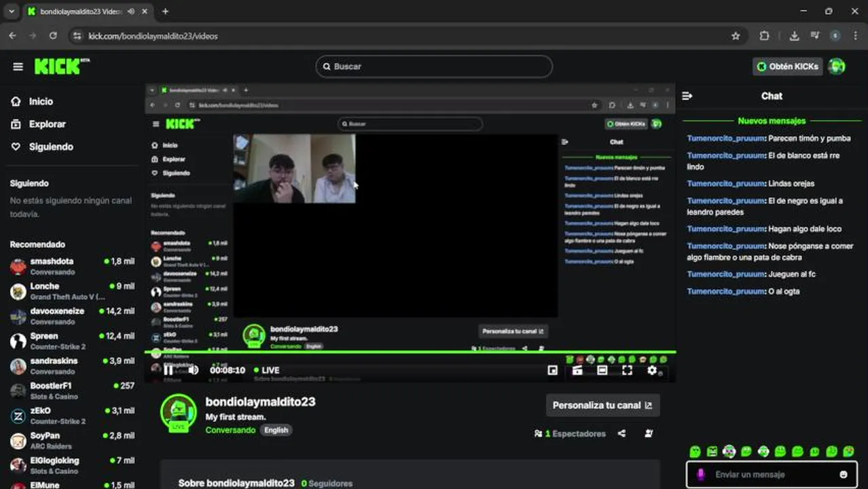Viewport: 868px width, 489px height.
Task: Open recommended channel sandraskins
Action: point(72,366)
